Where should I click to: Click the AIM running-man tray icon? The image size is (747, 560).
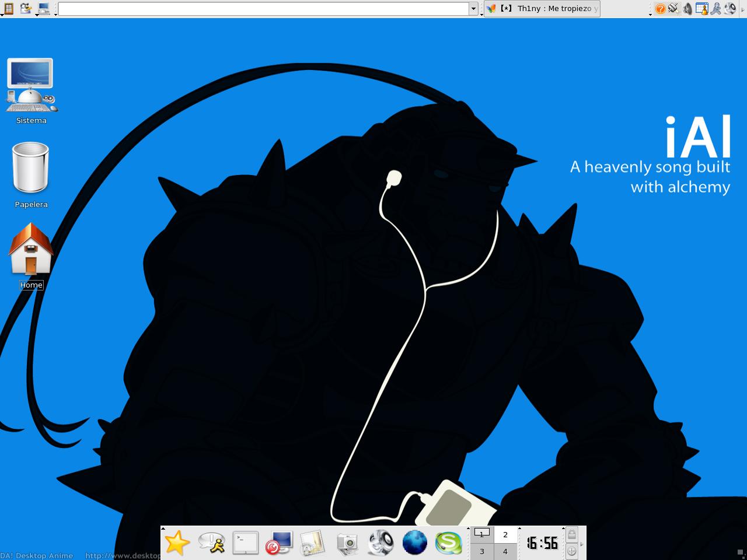(x=715, y=9)
